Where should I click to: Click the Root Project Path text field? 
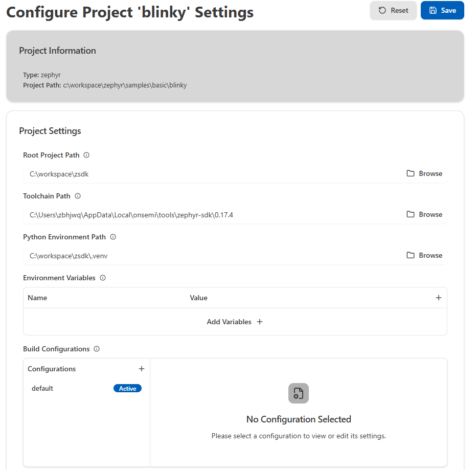tap(205, 174)
